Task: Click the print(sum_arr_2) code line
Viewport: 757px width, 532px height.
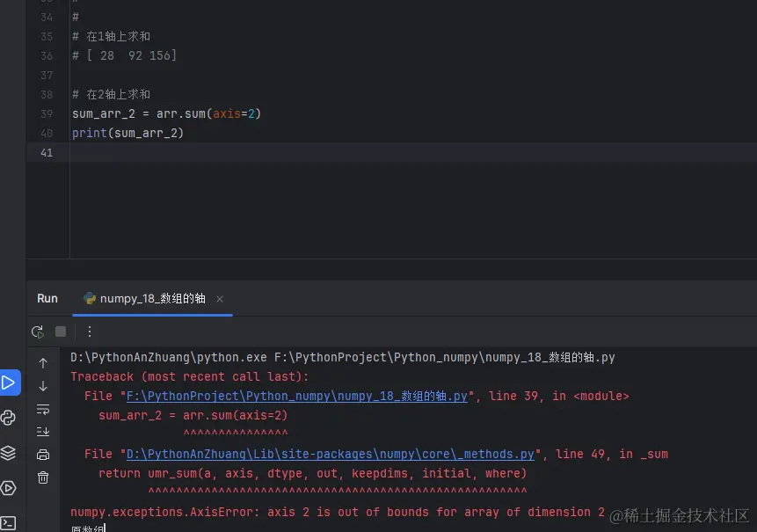Action: pos(128,134)
